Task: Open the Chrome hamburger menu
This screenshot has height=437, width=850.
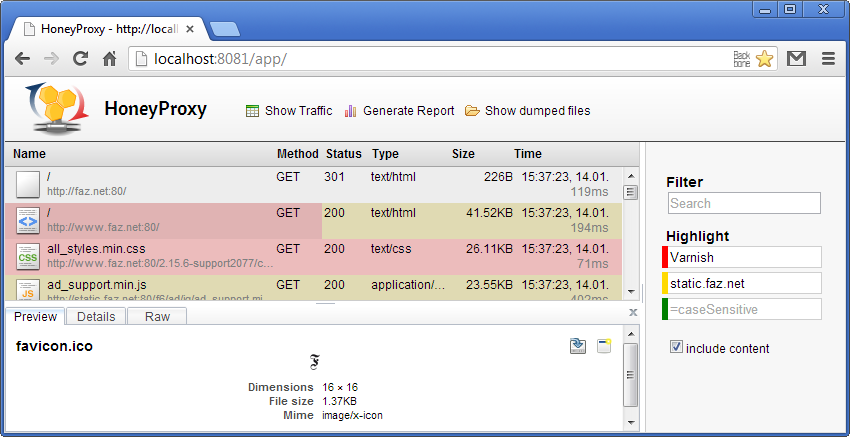Action: point(828,59)
